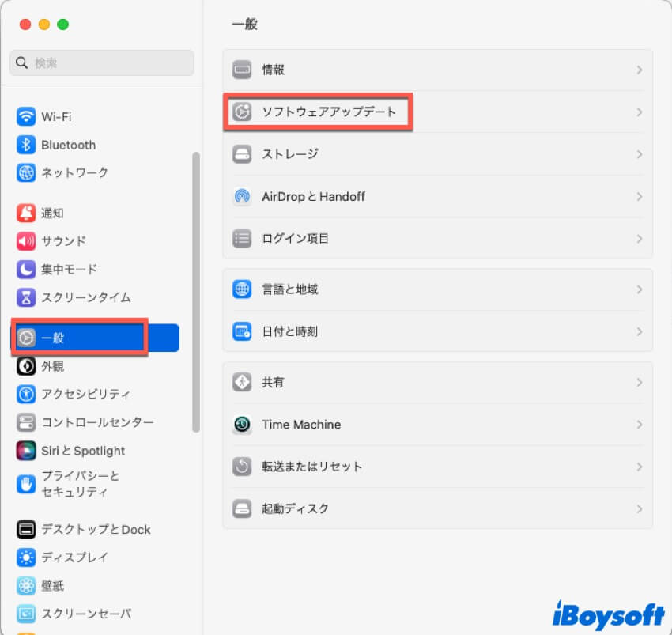Image resolution: width=672 pixels, height=635 pixels.
Task: Select the Bluetooth sidebar icon
Action: click(x=27, y=145)
